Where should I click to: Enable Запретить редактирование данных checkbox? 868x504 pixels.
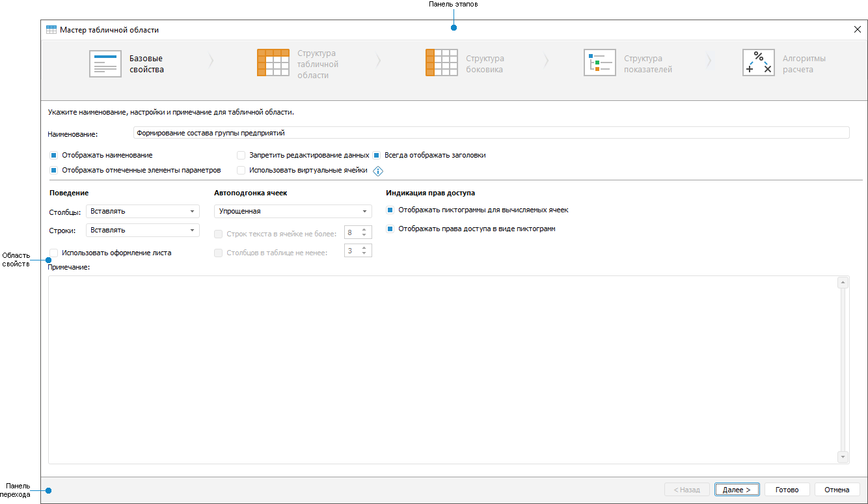241,156
